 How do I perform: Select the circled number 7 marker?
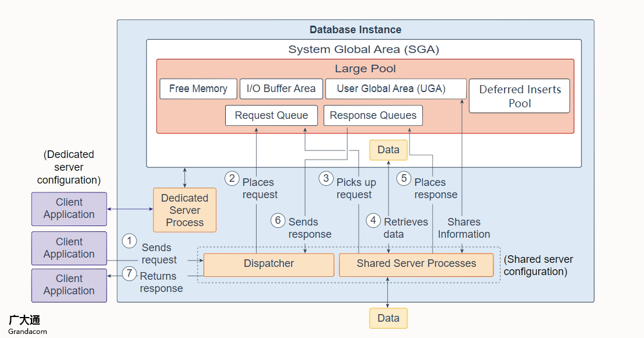click(129, 273)
